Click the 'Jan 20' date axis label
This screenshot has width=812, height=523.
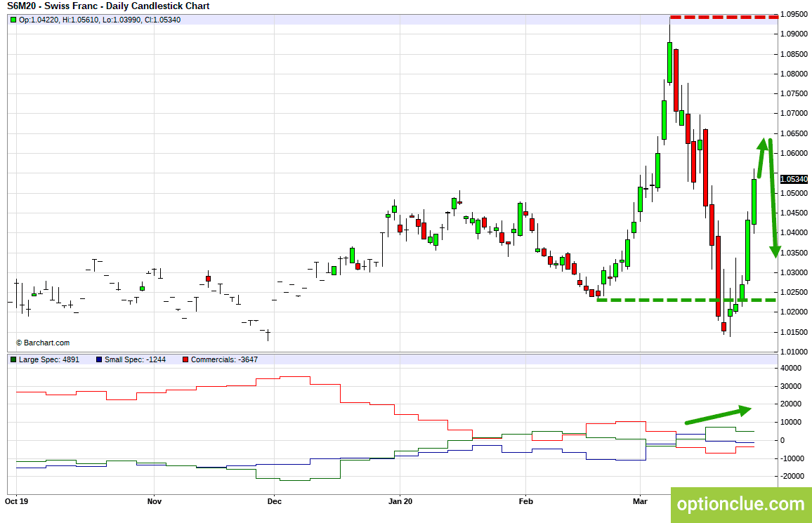400,501
